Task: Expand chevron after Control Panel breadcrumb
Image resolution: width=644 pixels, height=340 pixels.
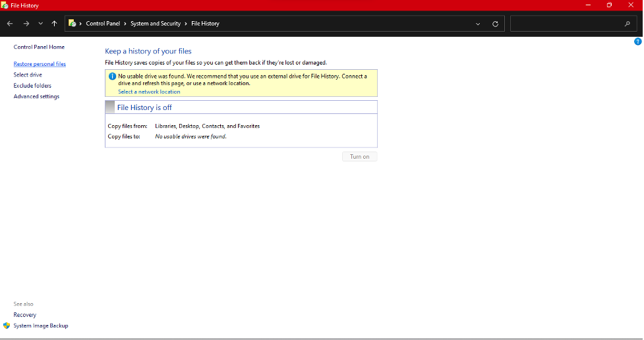Action: click(x=125, y=24)
